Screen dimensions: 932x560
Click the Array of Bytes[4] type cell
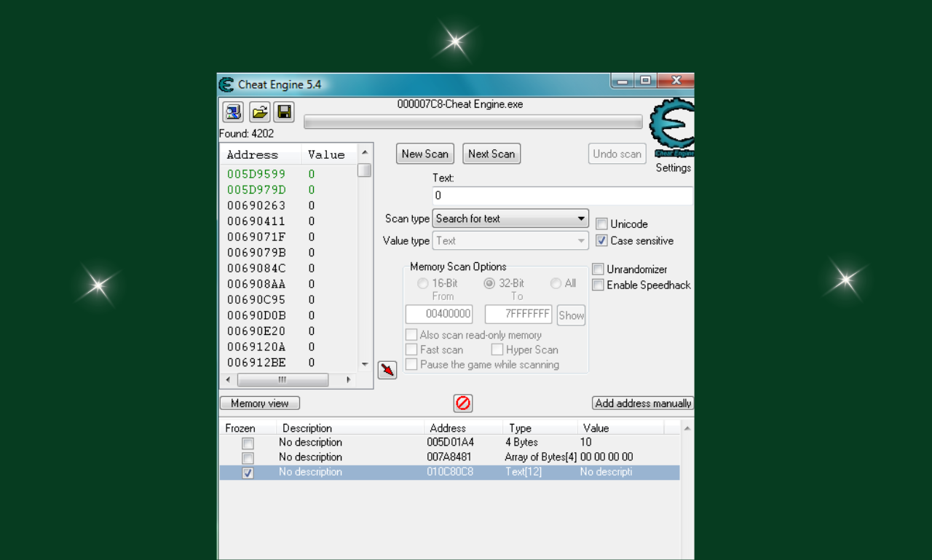click(540, 457)
